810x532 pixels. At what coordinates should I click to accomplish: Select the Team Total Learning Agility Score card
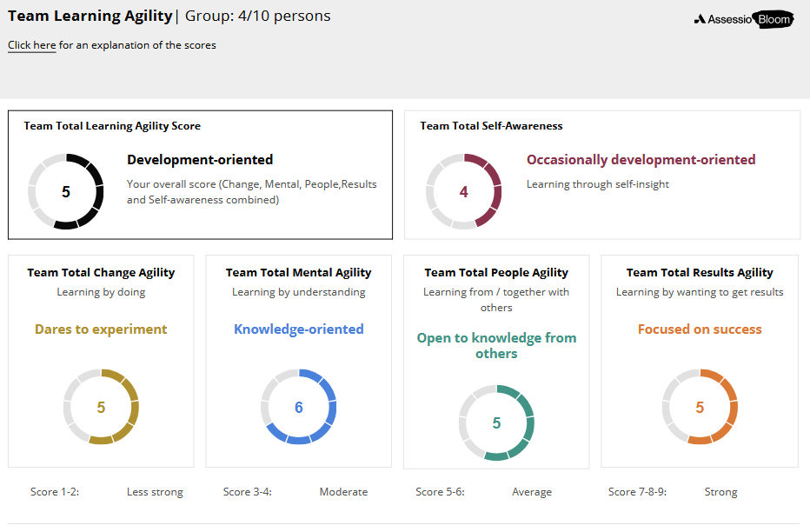201,175
